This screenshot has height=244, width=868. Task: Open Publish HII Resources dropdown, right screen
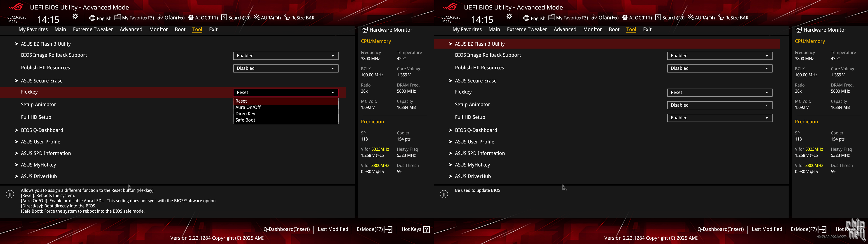point(720,68)
